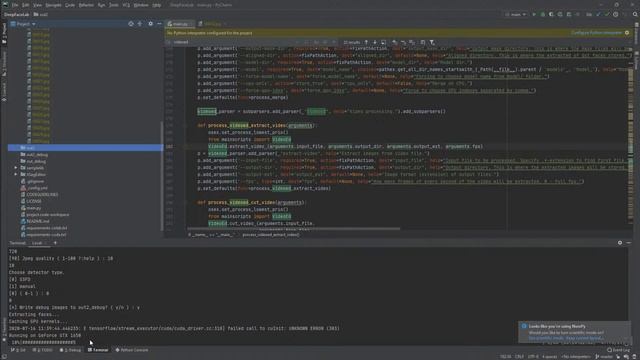The width and height of the screenshot is (640, 360).
Task: Click the Search Everywhere magnifier icon
Action: [x=635, y=14]
